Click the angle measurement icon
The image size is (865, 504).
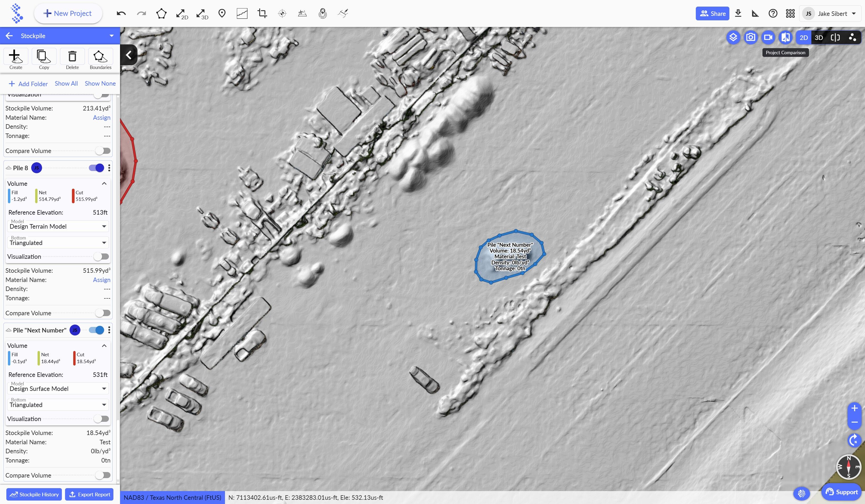[755, 13]
